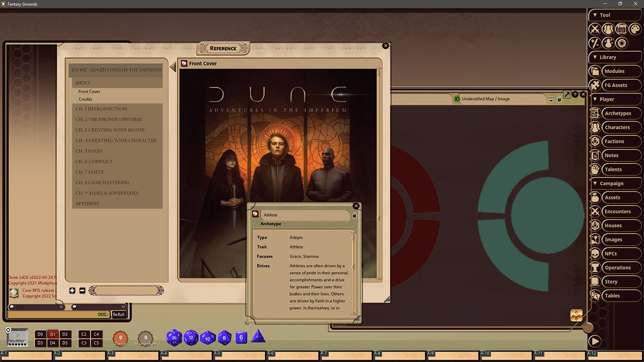The image size is (644, 362).
Task: Click the ReRoll button
Action: coord(119,314)
